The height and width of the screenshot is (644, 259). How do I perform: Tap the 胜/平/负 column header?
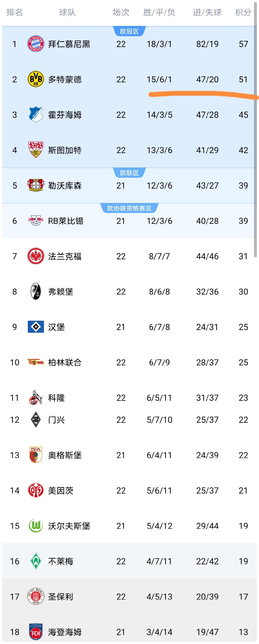(159, 12)
